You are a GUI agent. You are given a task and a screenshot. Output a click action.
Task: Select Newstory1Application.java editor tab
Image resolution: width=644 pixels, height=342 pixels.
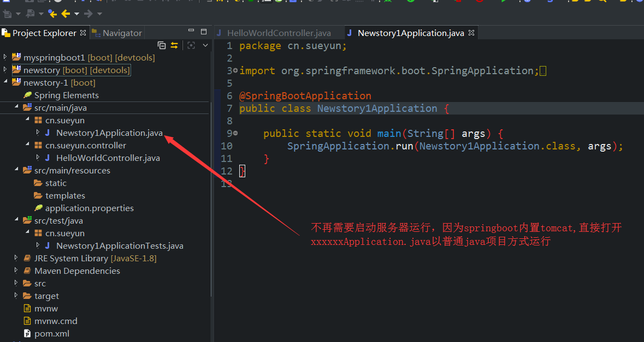pos(411,33)
